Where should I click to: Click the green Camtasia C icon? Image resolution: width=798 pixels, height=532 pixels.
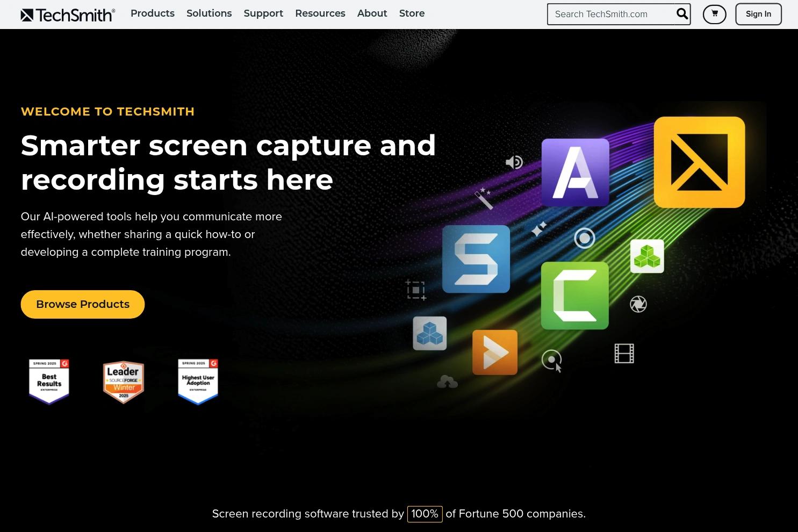tap(575, 296)
